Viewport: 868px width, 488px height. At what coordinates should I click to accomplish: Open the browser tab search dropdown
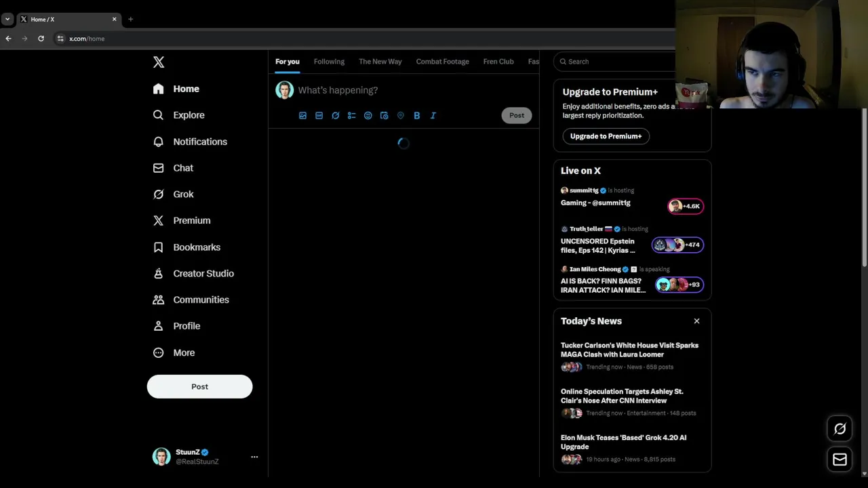click(7, 19)
